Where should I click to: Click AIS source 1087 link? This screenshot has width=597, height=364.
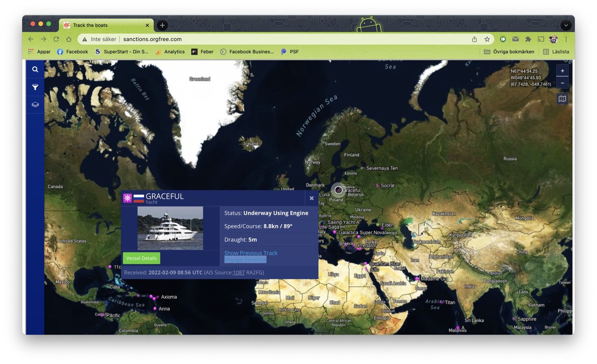point(239,273)
